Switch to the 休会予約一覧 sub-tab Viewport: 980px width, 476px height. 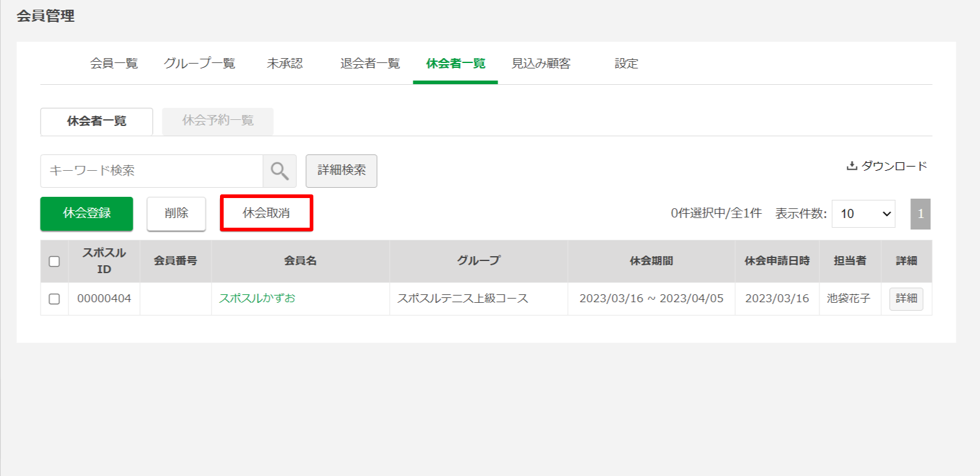pos(218,121)
